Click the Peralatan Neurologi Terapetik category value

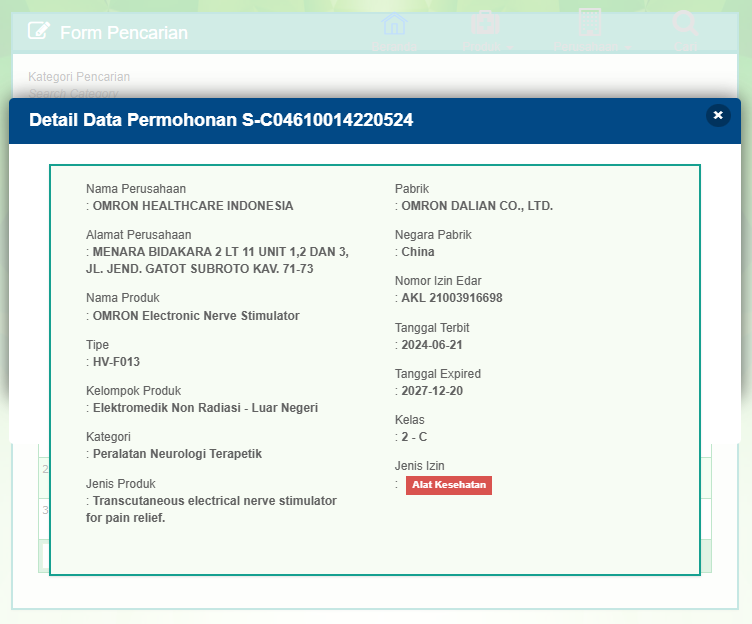[177, 454]
